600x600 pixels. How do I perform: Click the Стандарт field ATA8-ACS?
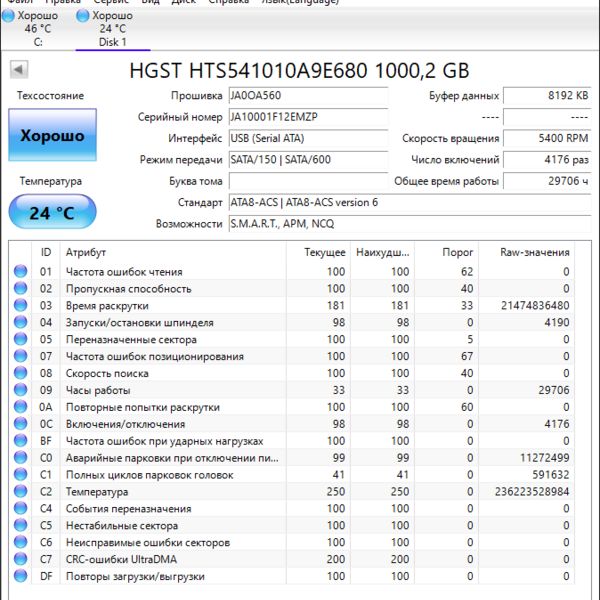[410, 202]
